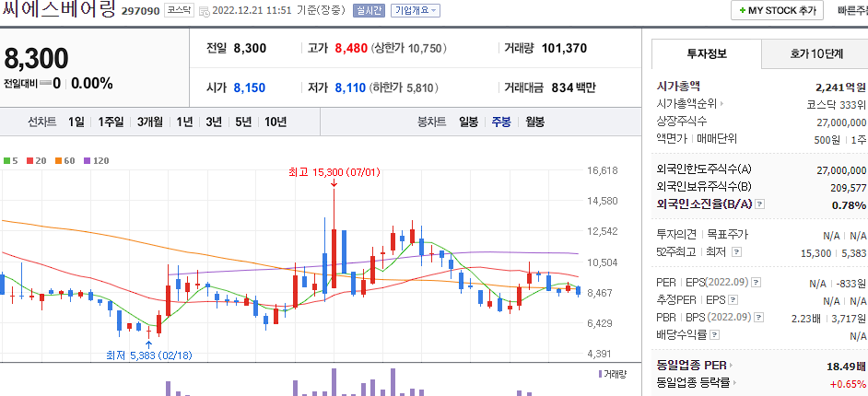Screen dimensions: 868x396
Task: Click the help icon beside 추정PER EPS
Action: [733, 300]
